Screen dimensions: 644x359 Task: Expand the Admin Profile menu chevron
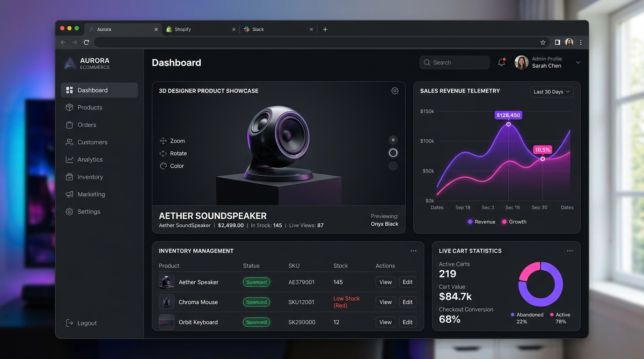coord(578,63)
